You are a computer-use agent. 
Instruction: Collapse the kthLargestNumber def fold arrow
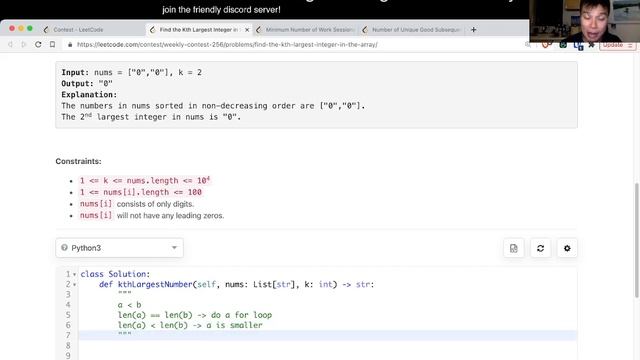click(74, 284)
